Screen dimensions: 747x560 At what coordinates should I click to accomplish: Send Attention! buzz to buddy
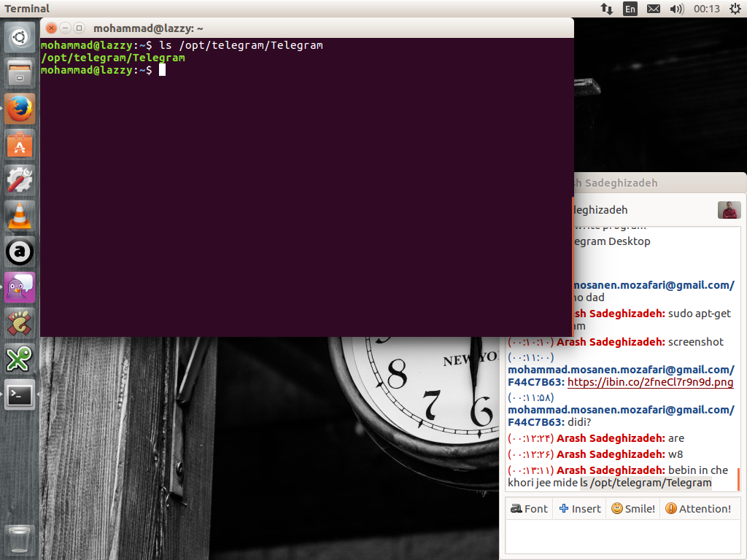(698, 508)
